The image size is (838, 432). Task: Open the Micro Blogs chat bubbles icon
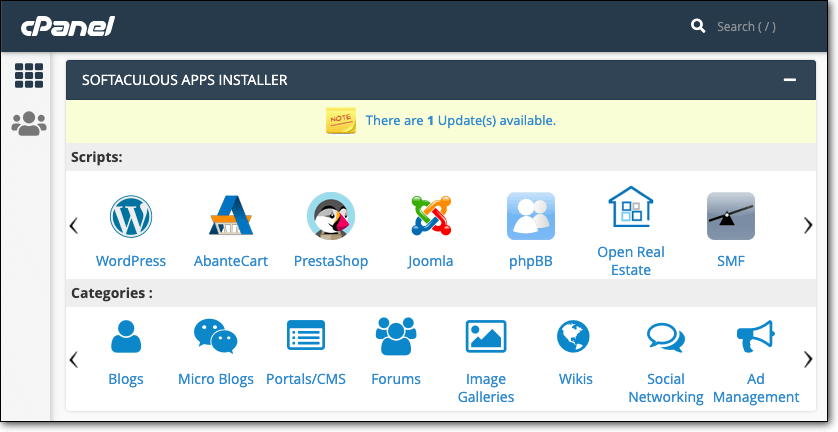[215, 336]
